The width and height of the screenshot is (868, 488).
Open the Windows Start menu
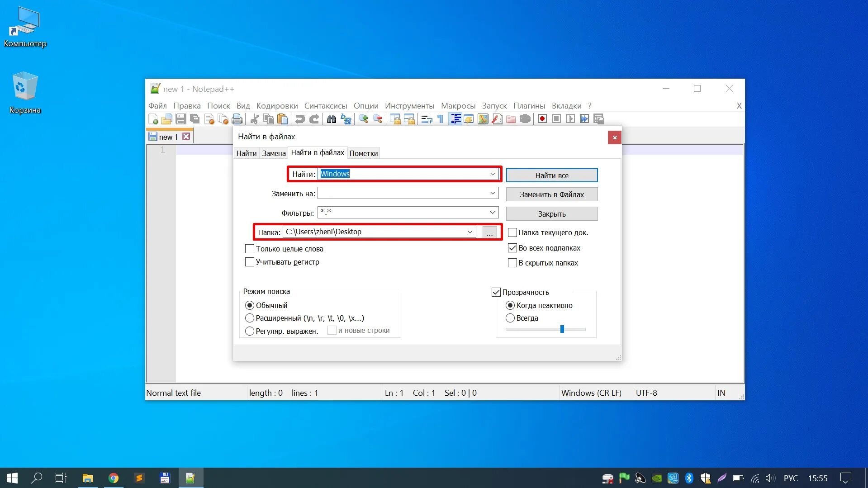pos(12,478)
